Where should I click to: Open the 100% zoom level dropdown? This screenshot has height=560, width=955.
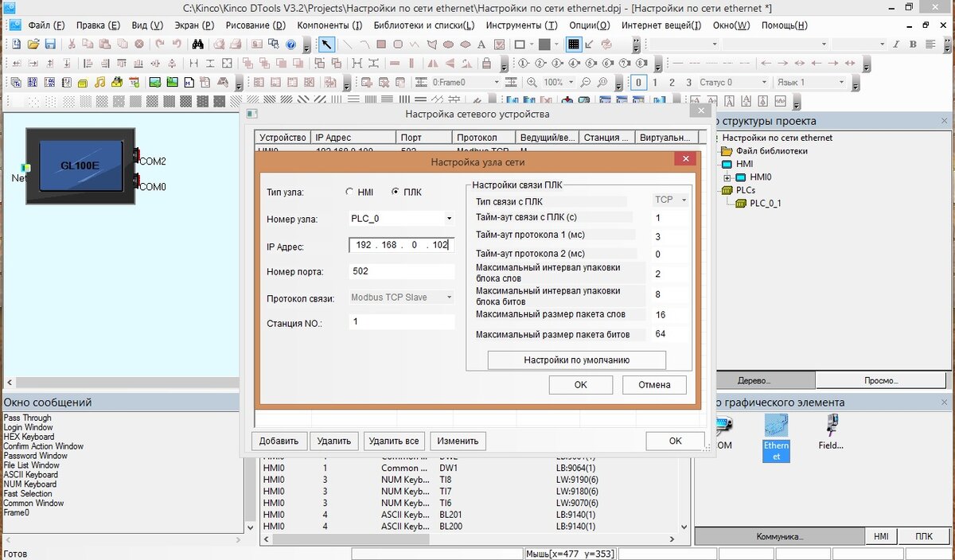click(571, 82)
